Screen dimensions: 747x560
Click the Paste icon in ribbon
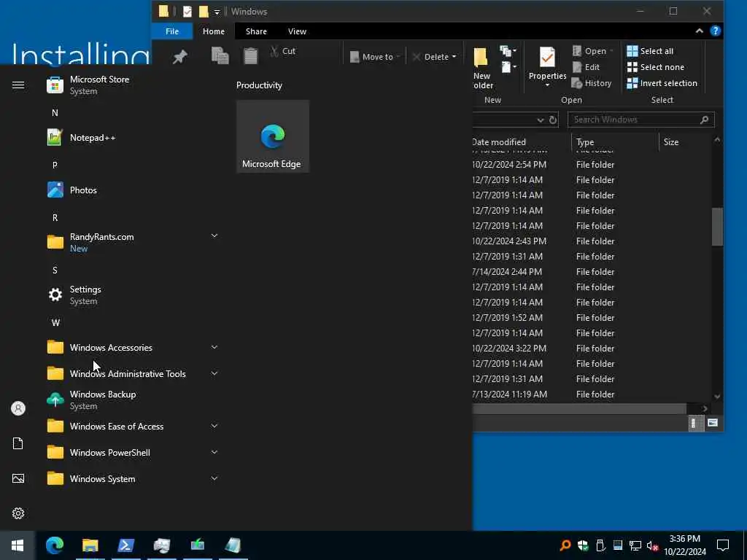tap(251, 55)
